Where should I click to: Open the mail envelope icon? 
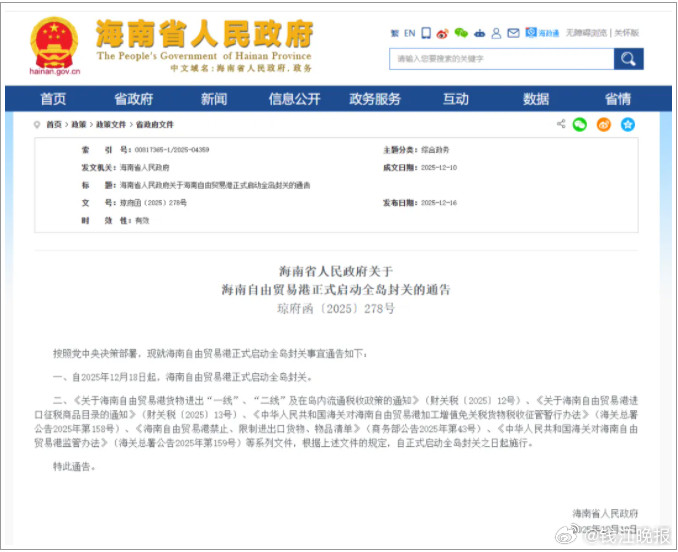[x=513, y=33]
